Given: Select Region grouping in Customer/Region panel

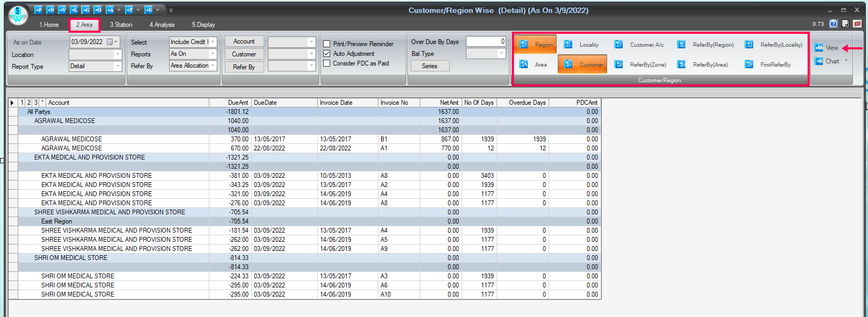Looking at the screenshot, I should tap(535, 45).
